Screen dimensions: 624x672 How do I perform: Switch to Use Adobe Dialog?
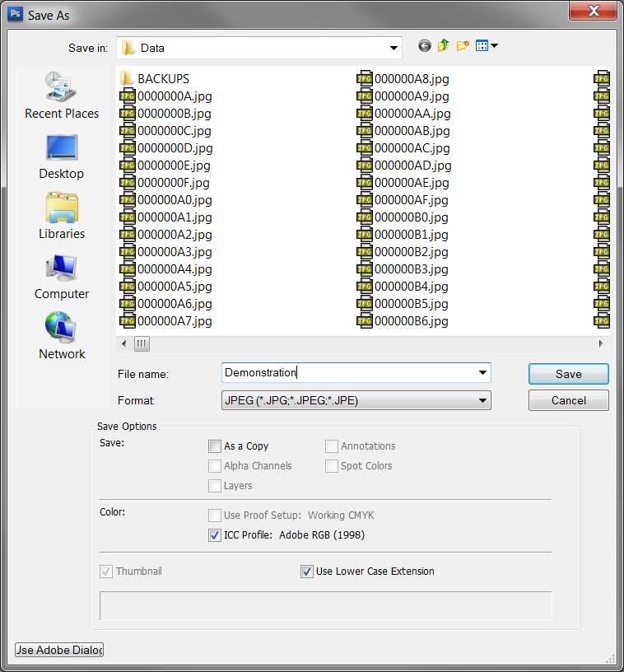point(59,650)
